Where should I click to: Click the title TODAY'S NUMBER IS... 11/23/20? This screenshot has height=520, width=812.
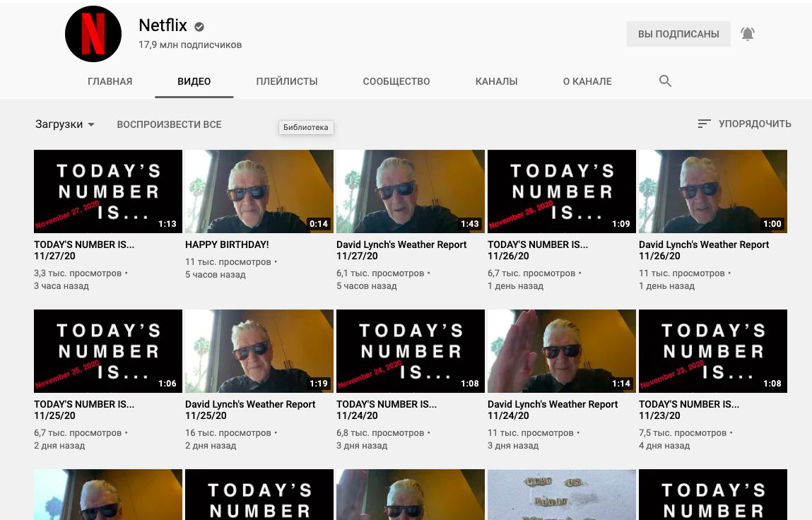point(689,410)
